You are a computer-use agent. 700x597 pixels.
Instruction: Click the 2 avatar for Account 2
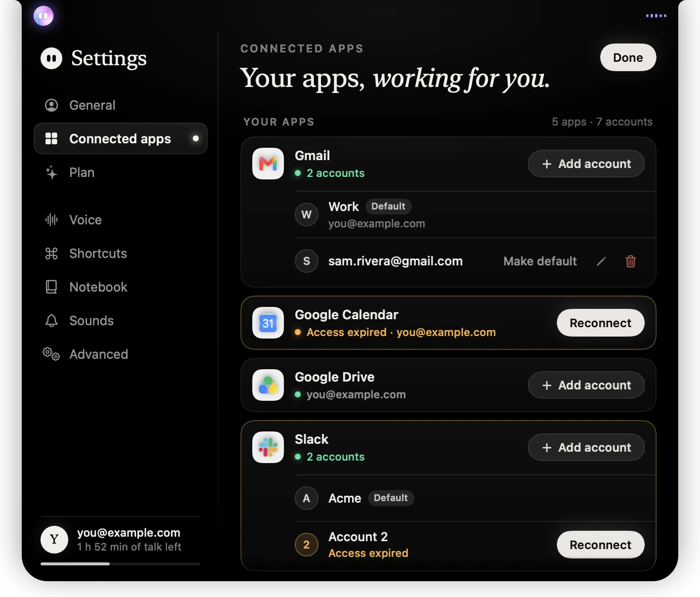[x=306, y=545]
